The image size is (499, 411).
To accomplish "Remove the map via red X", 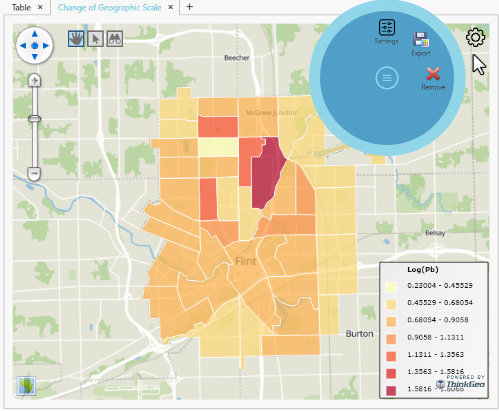I will (x=433, y=79).
